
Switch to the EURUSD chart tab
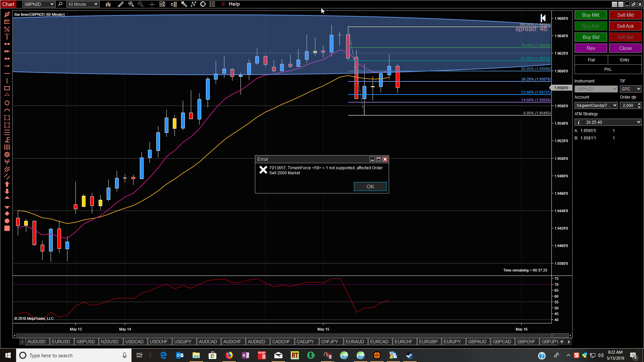(x=61, y=342)
